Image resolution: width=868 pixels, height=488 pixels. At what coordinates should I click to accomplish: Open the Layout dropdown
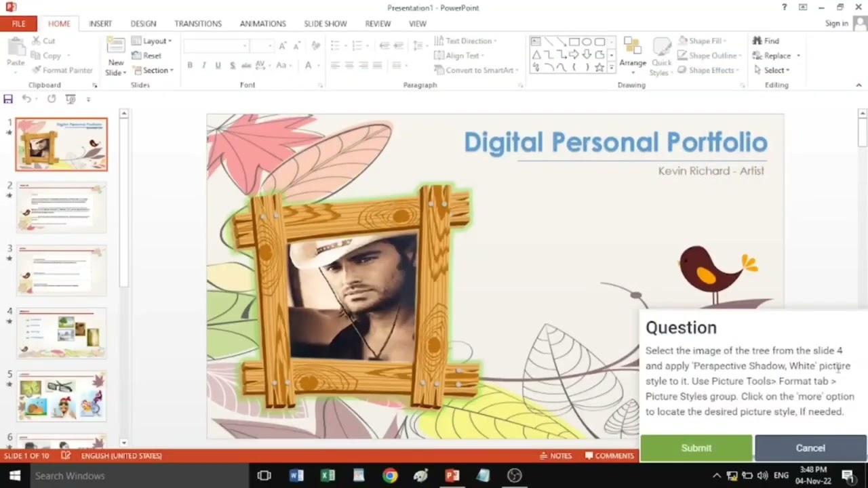coord(152,41)
